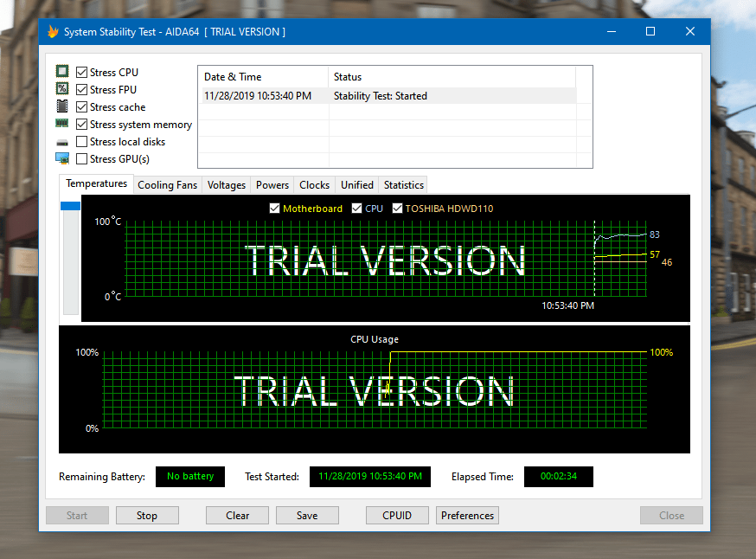Click the 83 temperature reading on graph
This screenshot has height=559, width=756.
pyautogui.click(x=654, y=235)
